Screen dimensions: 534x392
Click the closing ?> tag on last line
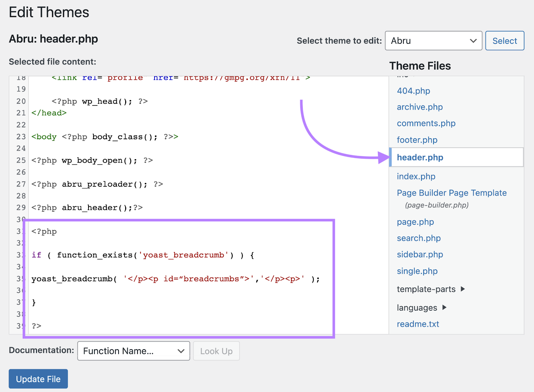click(x=36, y=326)
